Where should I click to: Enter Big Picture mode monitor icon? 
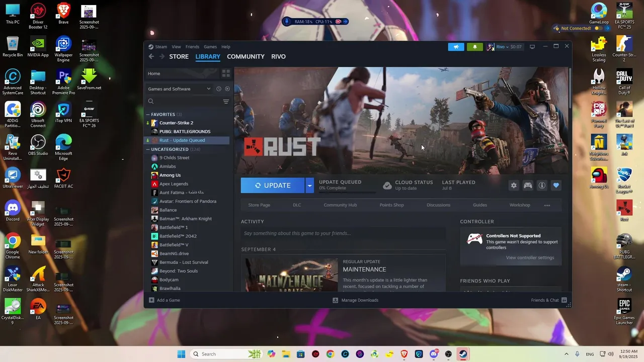[x=532, y=47]
